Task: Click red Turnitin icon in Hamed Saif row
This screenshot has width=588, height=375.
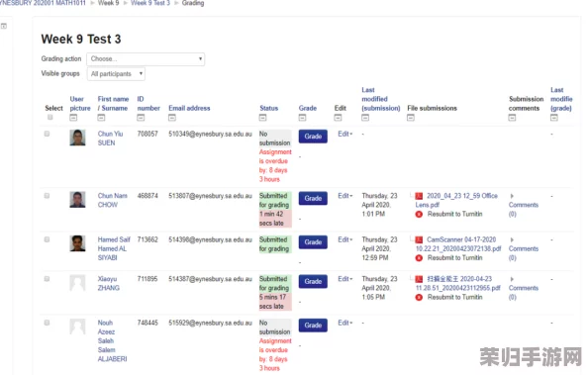Action: pyautogui.click(x=419, y=258)
